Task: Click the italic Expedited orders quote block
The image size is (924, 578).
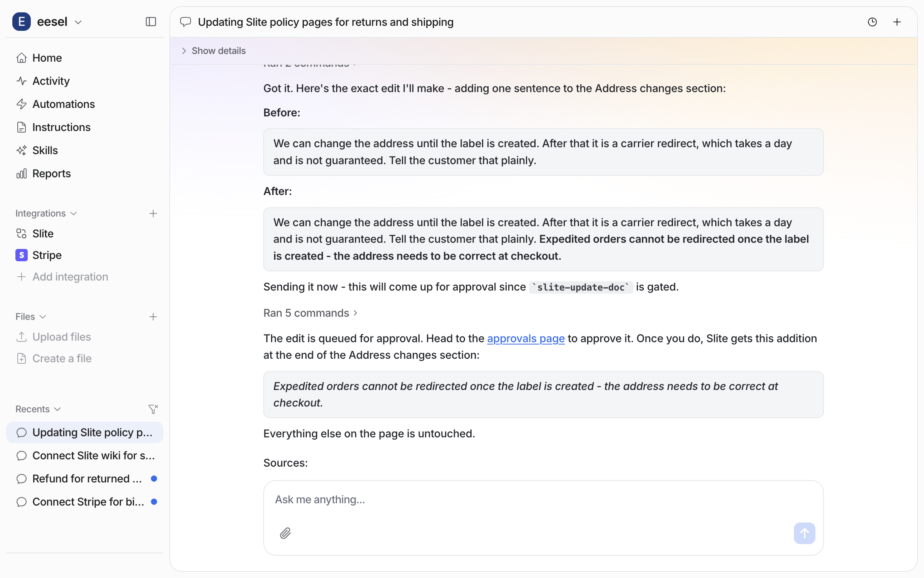Action: (x=543, y=395)
